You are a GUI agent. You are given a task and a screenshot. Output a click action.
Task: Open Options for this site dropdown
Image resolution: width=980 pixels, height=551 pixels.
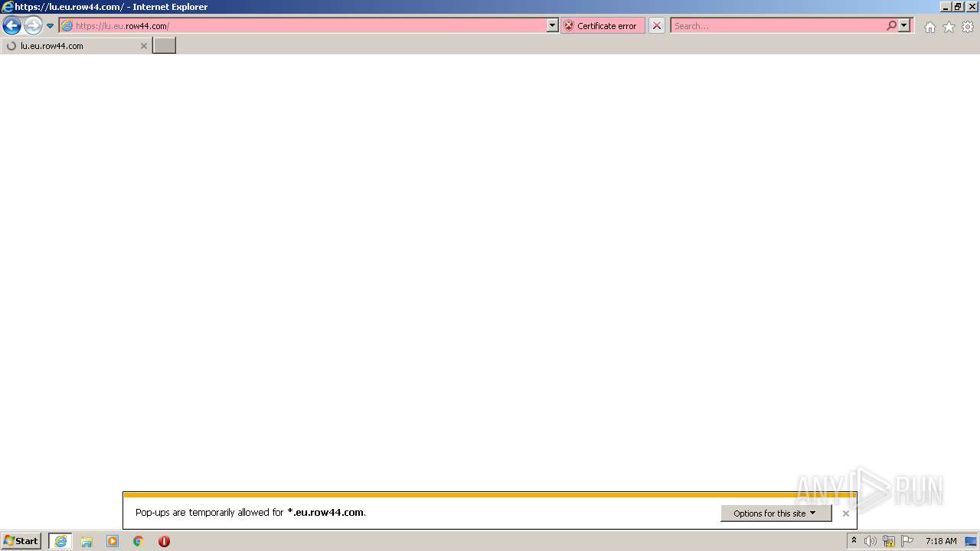(776, 514)
